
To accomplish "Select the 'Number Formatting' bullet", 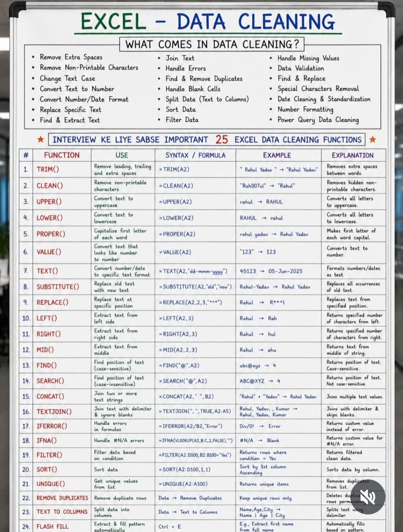I will 305,109.
